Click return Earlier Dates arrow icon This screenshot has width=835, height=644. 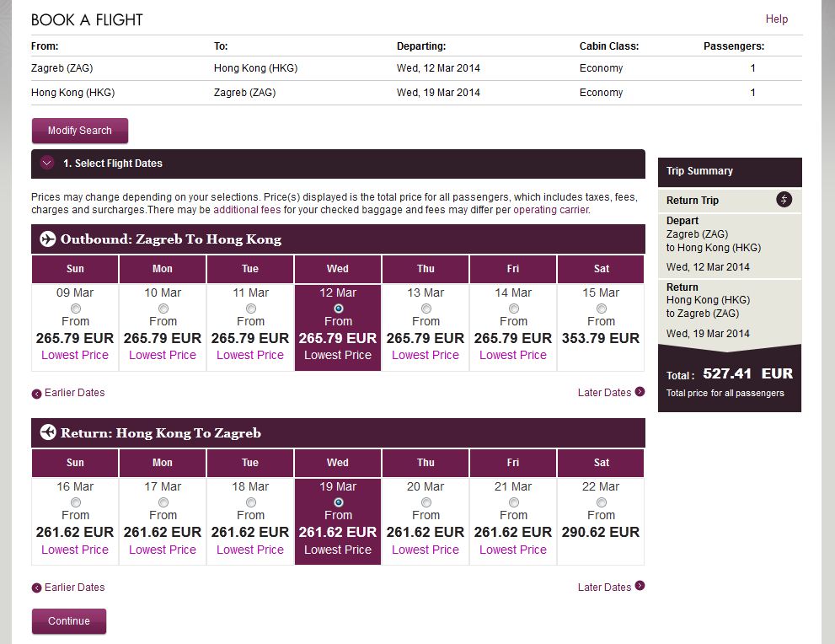pyautogui.click(x=36, y=588)
